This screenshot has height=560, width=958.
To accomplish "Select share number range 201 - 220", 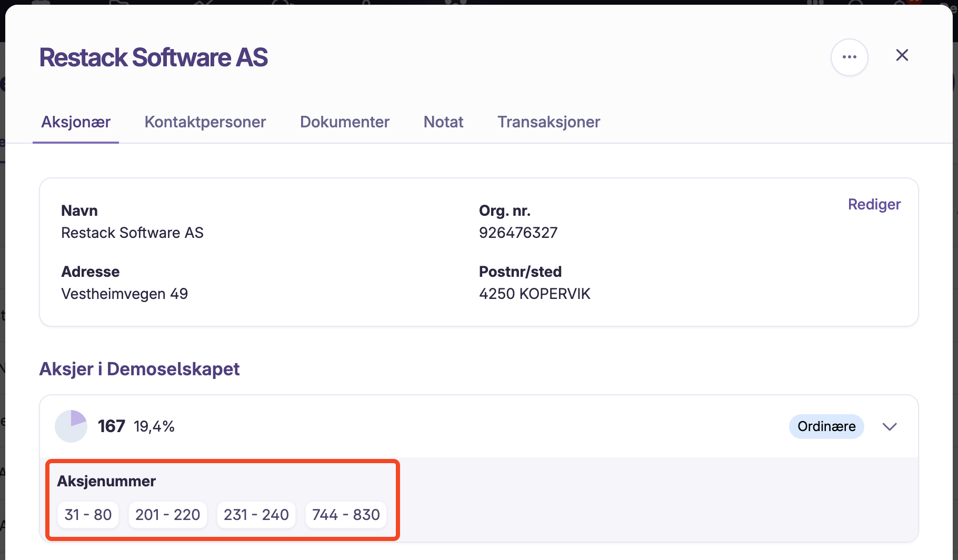I will coord(167,515).
